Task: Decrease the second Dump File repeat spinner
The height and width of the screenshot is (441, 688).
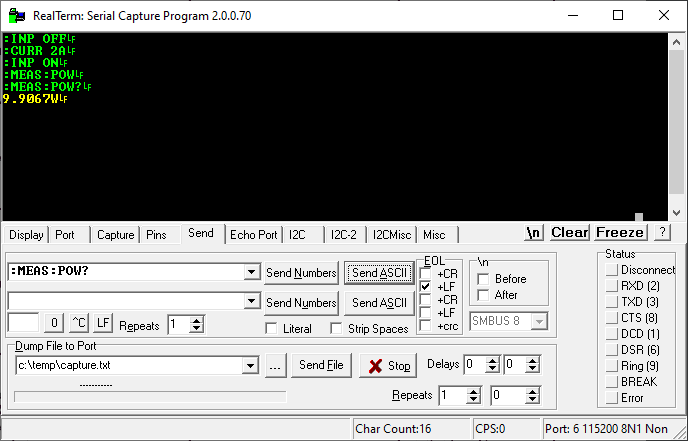Action: pyautogui.click(x=533, y=399)
